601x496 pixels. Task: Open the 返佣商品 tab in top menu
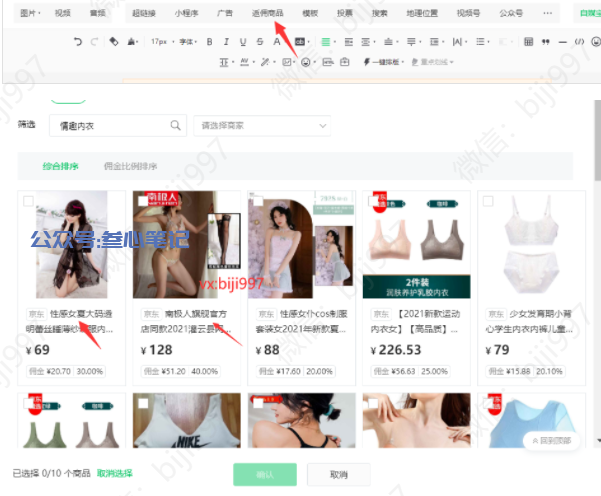pyautogui.click(x=267, y=13)
